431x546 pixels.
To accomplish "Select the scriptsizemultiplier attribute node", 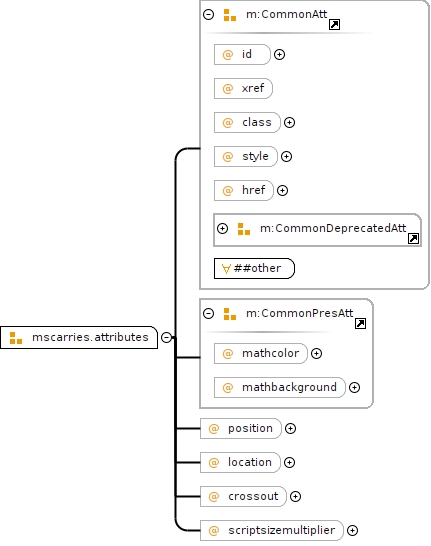I will click(x=272, y=530).
